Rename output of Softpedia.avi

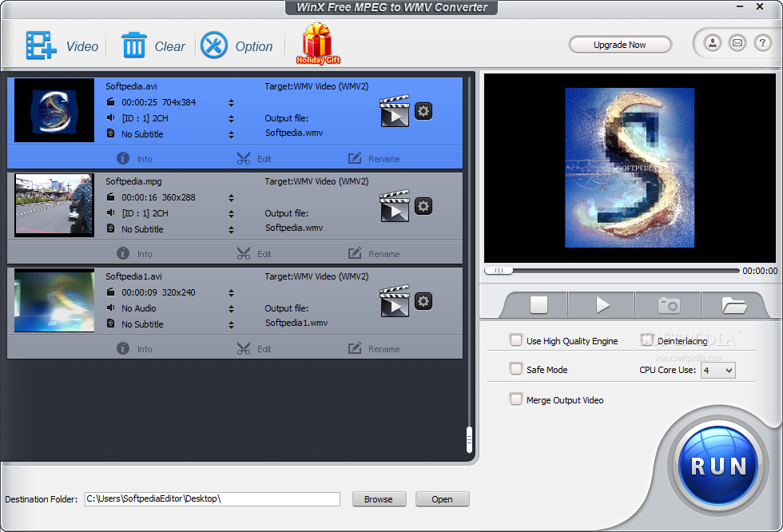coord(374,159)
